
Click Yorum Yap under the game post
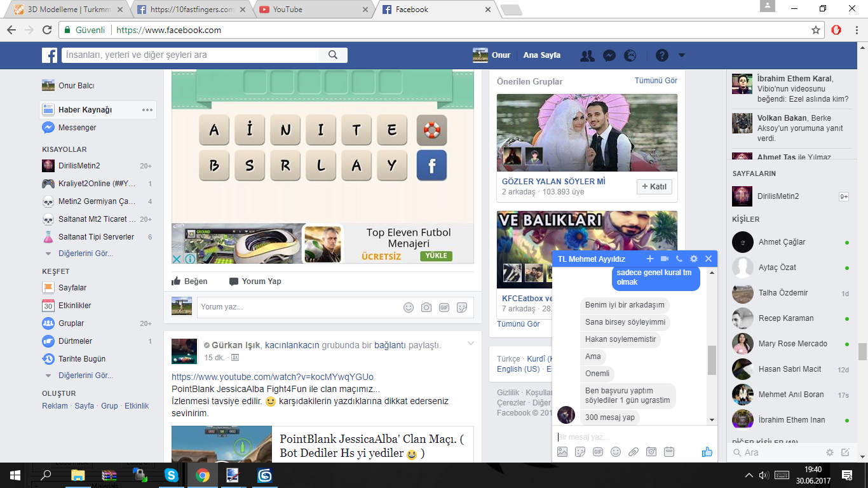pyautogui.click(x=255, y=281)
